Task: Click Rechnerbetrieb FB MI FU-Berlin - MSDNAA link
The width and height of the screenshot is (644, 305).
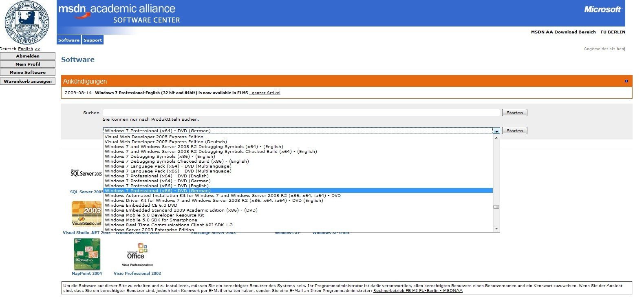Action: [x=418, y=291]
